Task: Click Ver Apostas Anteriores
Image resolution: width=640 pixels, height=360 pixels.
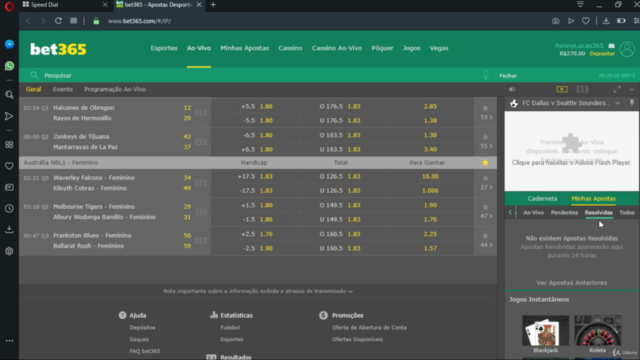Action: point(571,282)
